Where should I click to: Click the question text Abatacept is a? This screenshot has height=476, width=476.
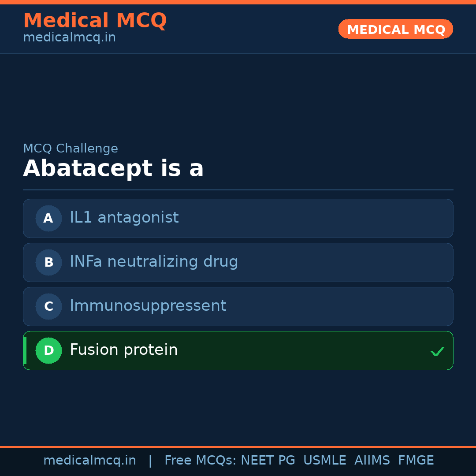113,168
